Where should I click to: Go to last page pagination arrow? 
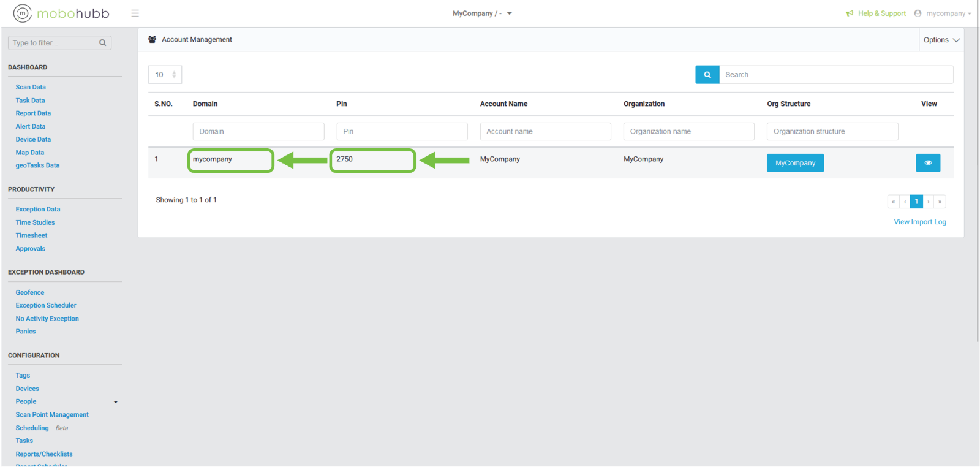click(x=940, y=202)
